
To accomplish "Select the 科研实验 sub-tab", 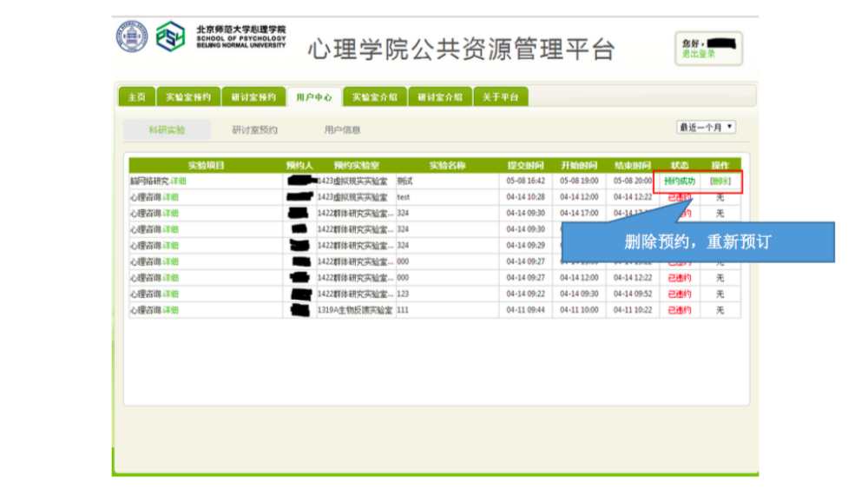I will coord(167,130).
